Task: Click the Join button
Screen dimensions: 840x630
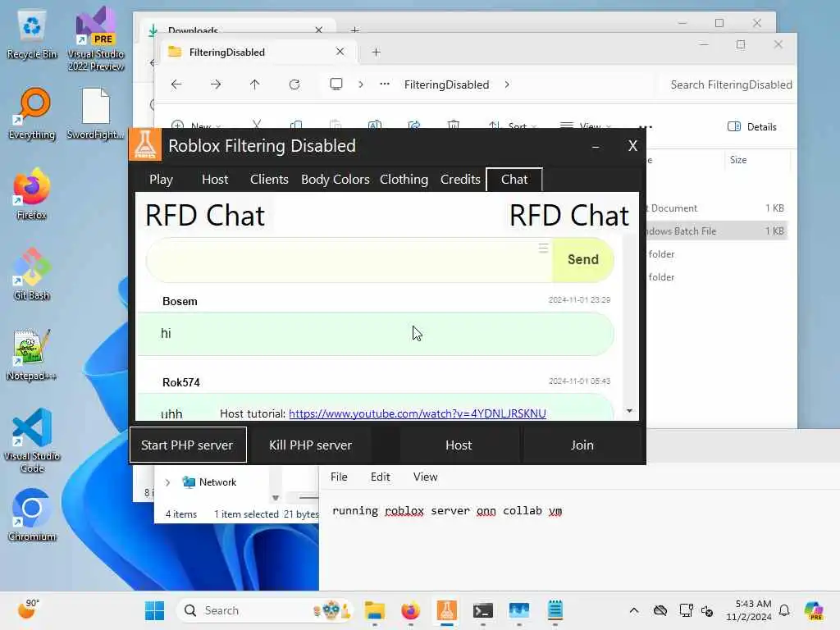Action: click(x=582, y=445)
